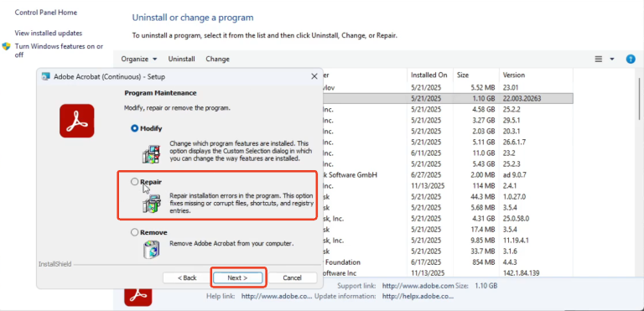Select the Repair radio button
The height and width of the screenshot is (311, 644).
click(x=134, y=182)
